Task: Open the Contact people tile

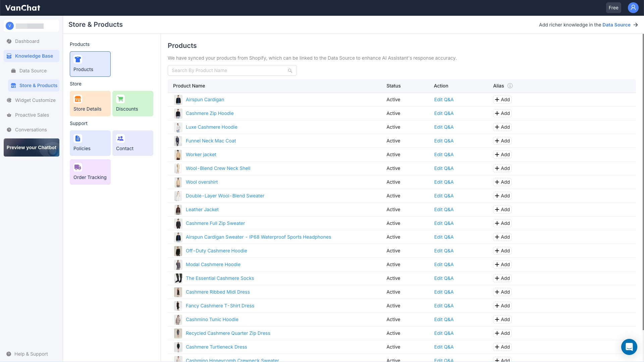Action: (132, 143)
